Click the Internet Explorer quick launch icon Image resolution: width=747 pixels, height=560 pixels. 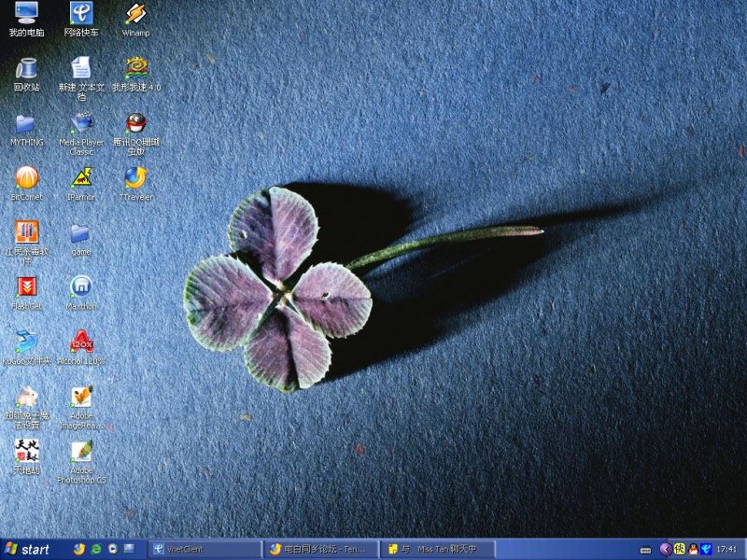pos(95,549)
